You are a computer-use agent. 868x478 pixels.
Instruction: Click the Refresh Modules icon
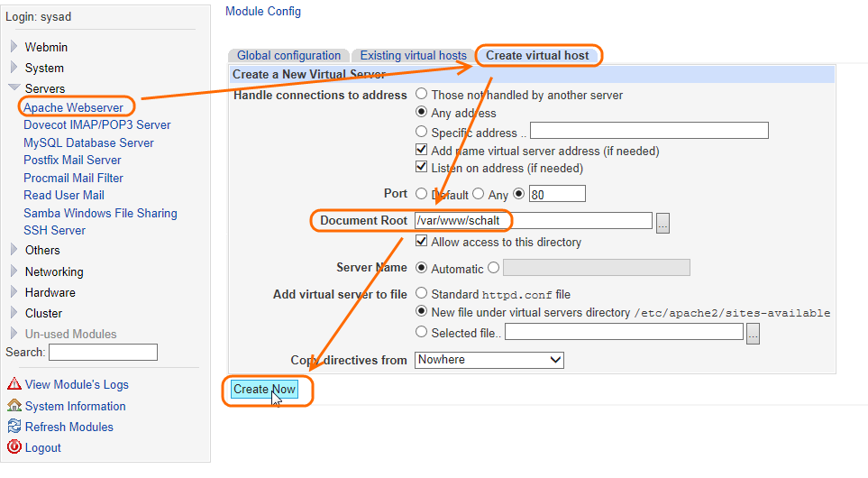(x=14, y=427)
